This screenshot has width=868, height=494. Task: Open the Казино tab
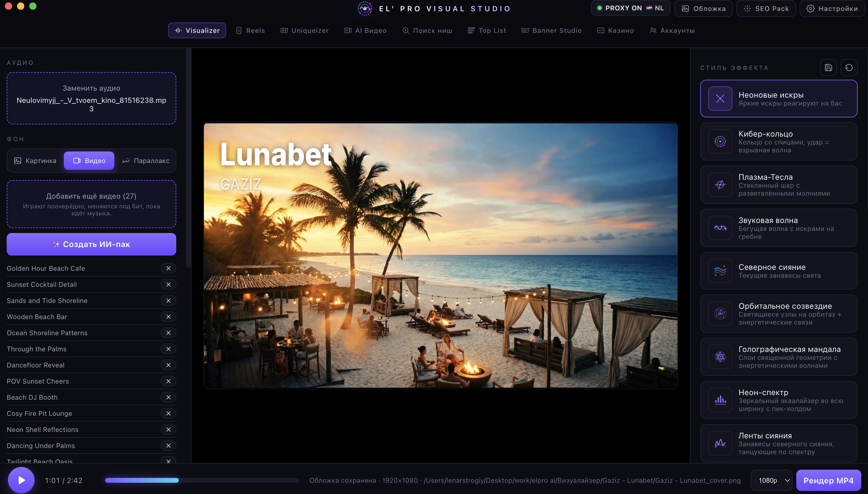(x=615, y=30)
